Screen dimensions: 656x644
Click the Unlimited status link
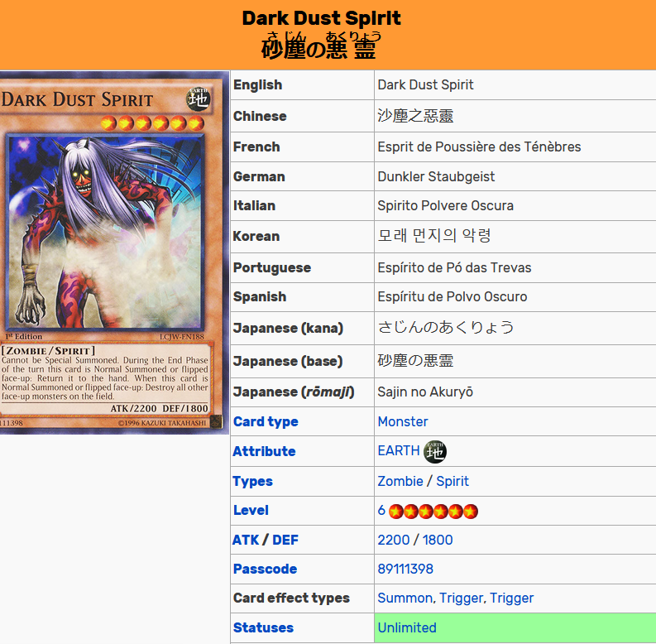click(x=407, y=628)
